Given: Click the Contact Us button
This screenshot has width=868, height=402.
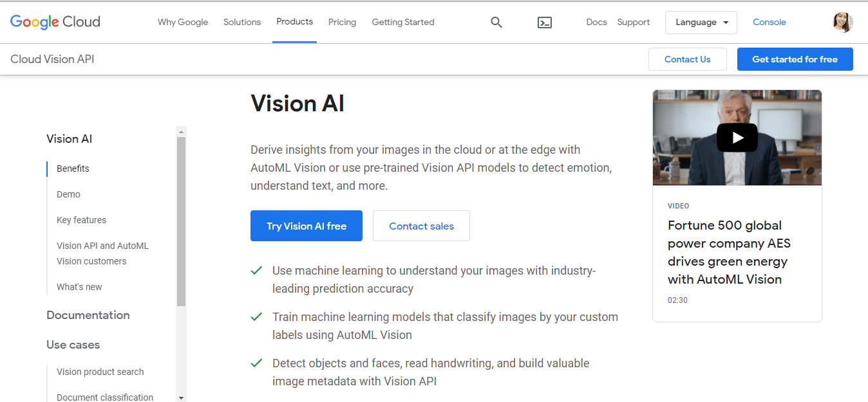Looking at the screenshot, I should click(x=688, y=59).
